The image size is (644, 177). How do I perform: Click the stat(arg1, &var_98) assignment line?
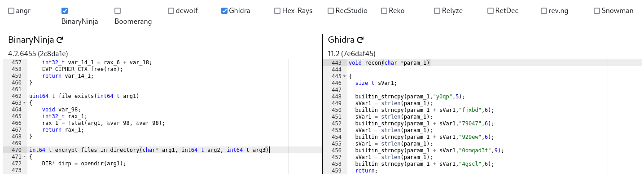[x=104, y=123]
